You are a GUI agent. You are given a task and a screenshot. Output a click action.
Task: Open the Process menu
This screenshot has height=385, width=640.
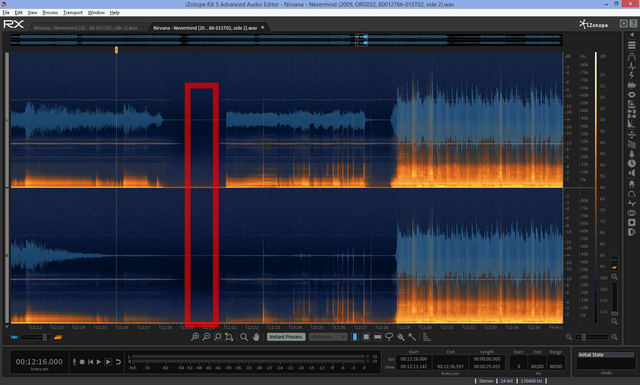[50, 13]
